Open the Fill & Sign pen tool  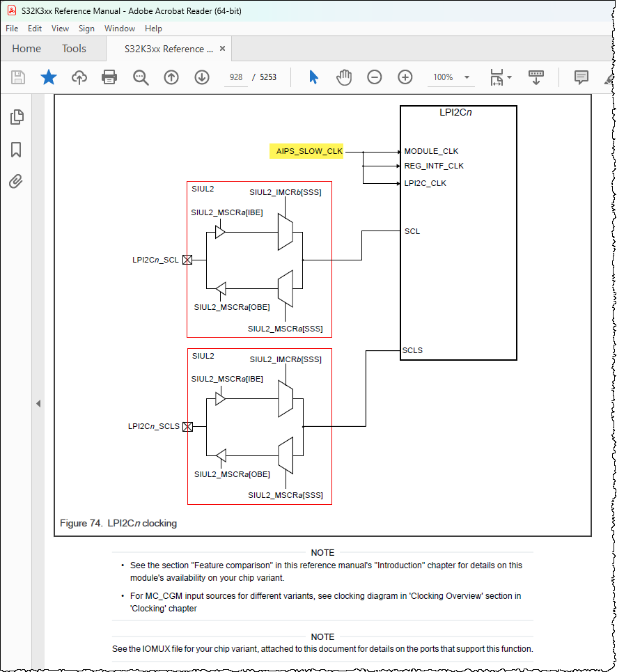(x=607, y=80)
